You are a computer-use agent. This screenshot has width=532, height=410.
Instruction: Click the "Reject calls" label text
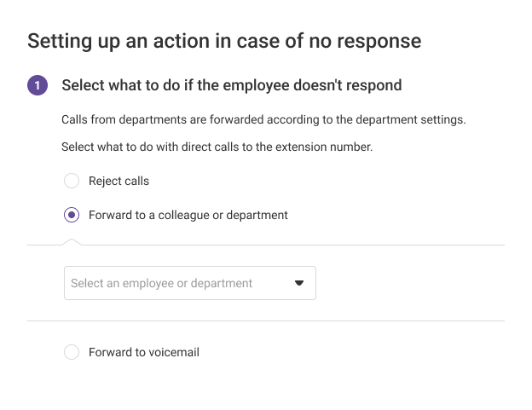click(119, 181)
